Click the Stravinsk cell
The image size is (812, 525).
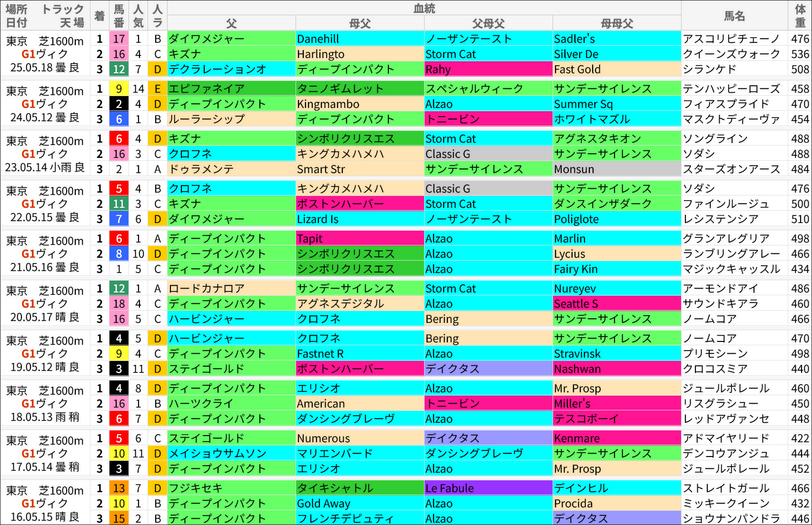point(617,354)
